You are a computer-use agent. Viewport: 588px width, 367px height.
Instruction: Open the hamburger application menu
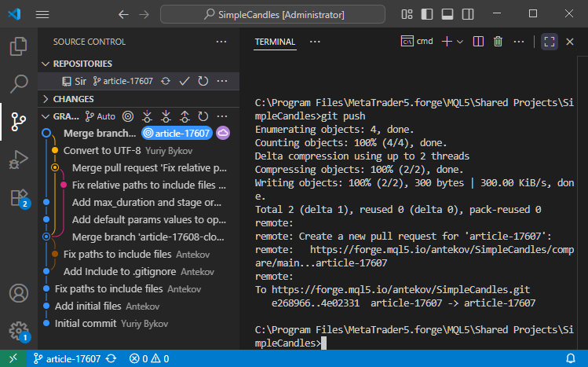click(x=42, y=14)
